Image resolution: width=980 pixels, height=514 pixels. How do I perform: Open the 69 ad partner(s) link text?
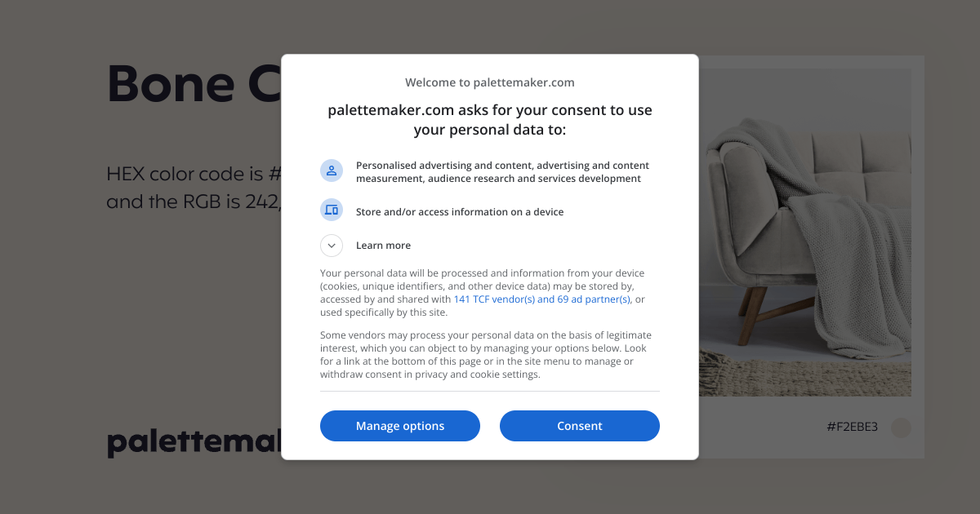tap(595, 299)
